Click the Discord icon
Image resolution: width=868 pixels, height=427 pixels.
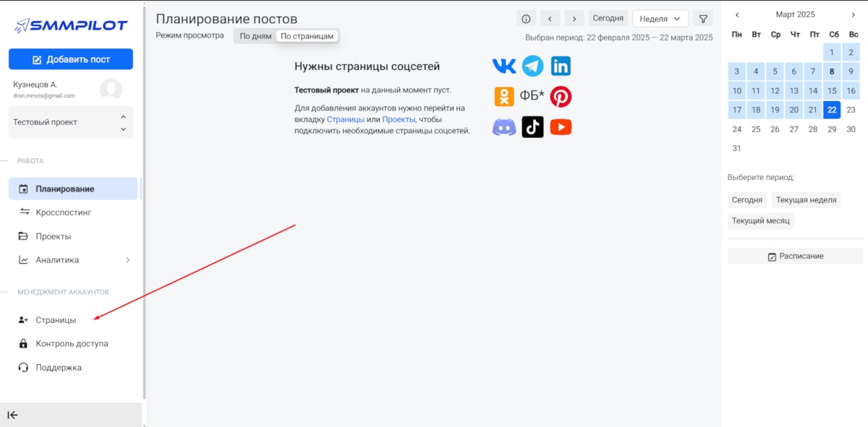pos(504,127)
